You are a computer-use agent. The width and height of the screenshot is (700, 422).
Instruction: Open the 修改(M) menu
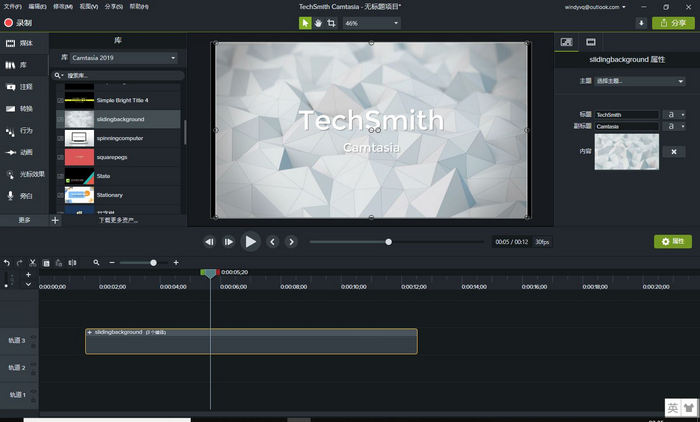(63, 7)
